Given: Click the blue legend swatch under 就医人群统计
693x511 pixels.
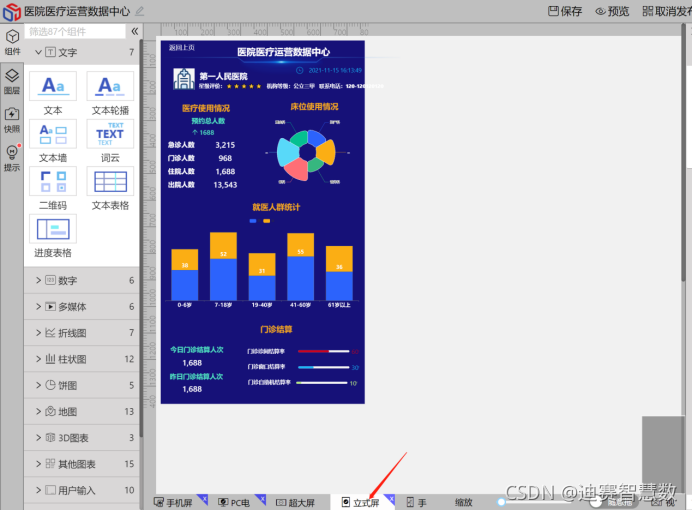Looking at the screenshot, I should click(x=253, y=221).
